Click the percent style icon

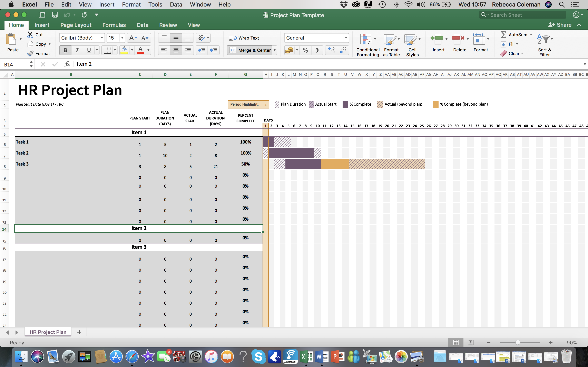click(305, 50)
